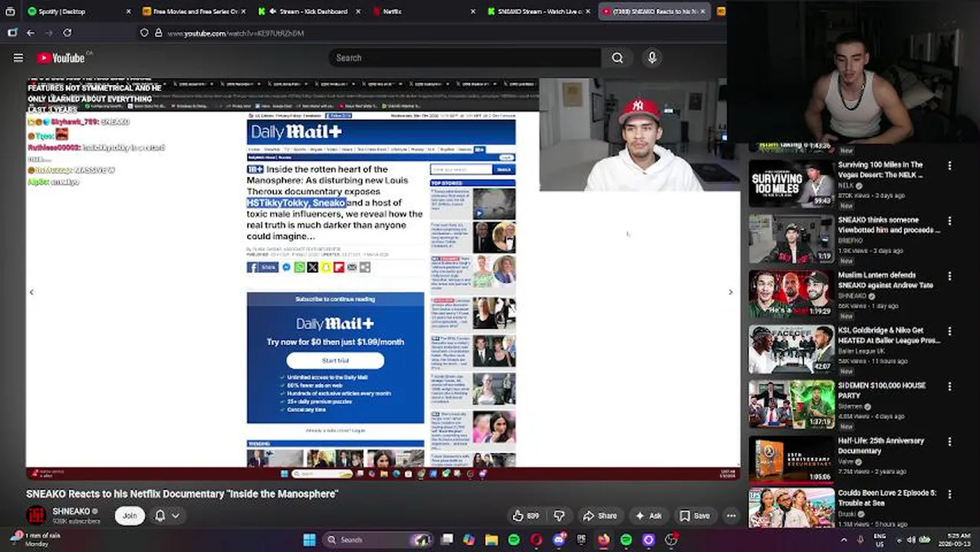The image size is (980, 552).
Task: Close the Netflix tab
Action: pyautogui.click(x=472, y=11)
